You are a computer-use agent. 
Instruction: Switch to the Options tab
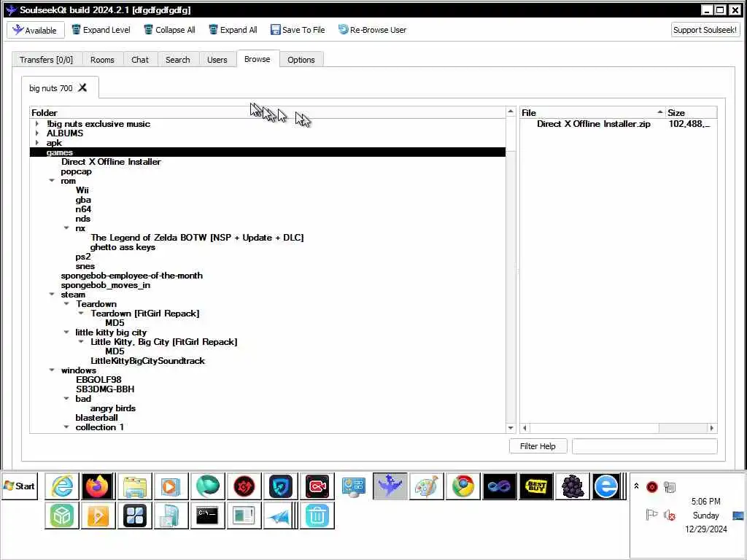pyautogui.click(x=301, y=60)
